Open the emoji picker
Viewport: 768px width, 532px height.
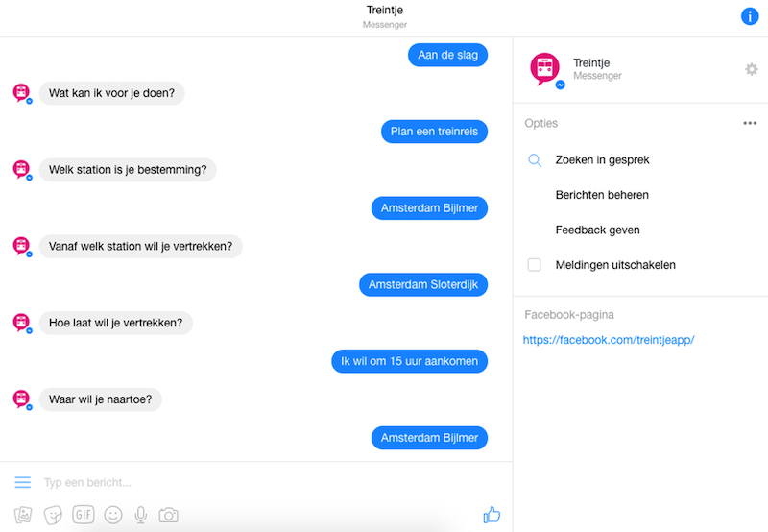(112, 515)
